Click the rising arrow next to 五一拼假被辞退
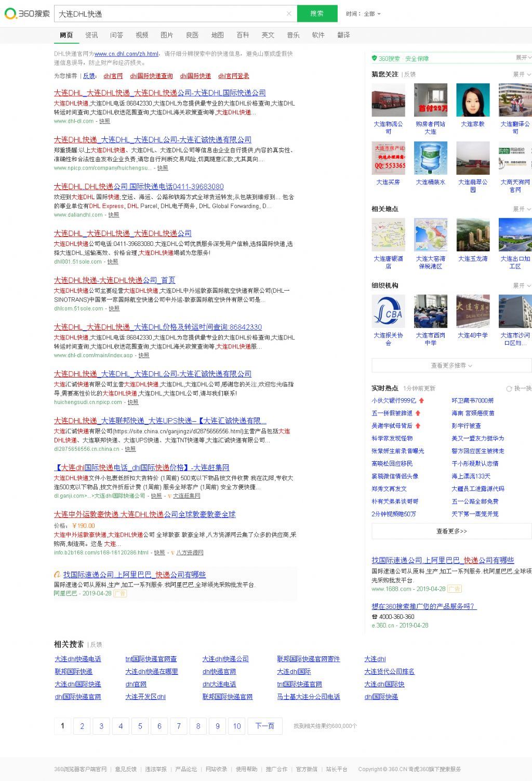This screenshot has height=781, width=532. pyautogui.click(x=418, y=413)
